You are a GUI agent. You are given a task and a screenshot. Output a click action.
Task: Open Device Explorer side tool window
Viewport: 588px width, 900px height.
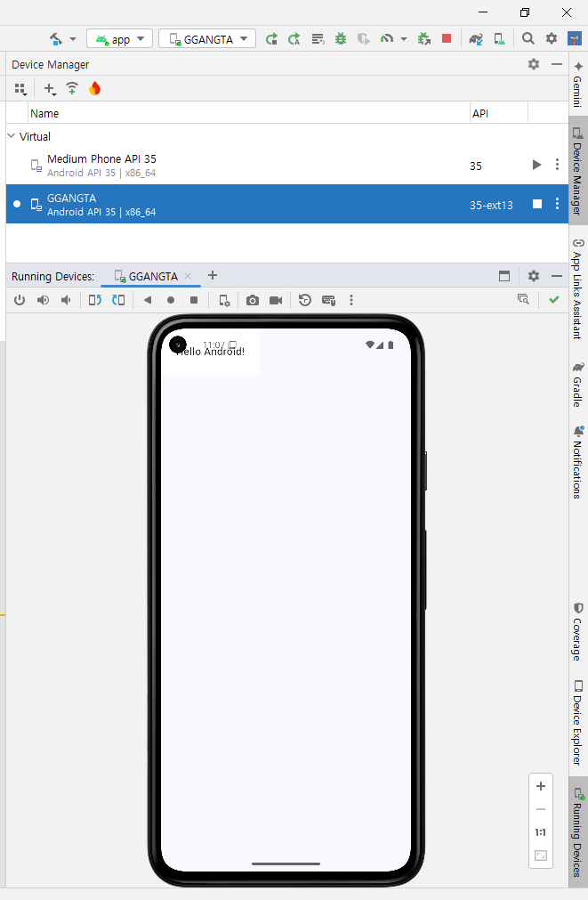(577, 723)
